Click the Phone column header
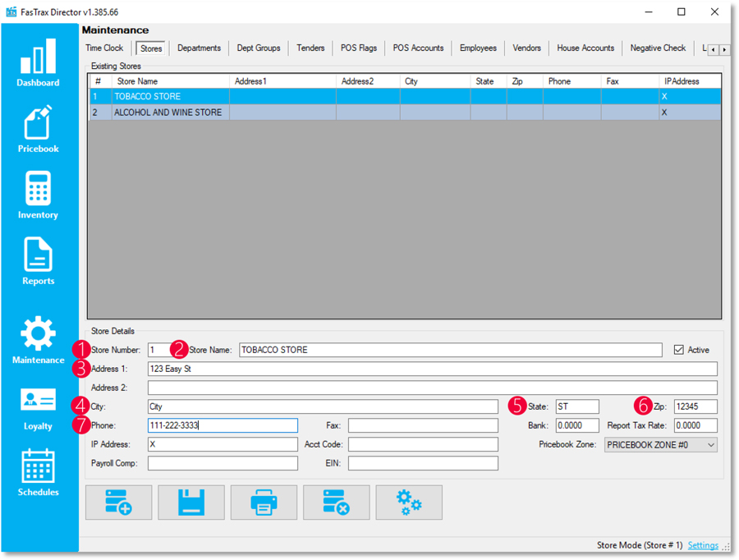Viewport: 739px width, 560px height. tap(572, 81)
